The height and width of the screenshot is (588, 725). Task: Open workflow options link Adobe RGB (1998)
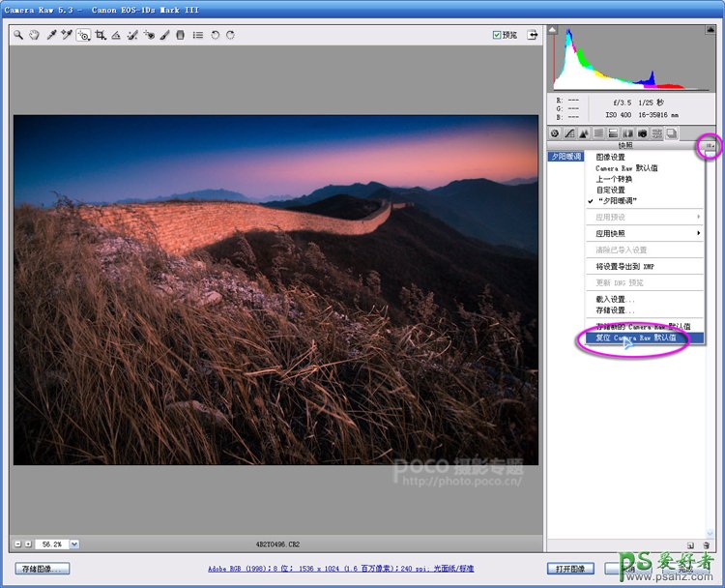coord(341,569)
